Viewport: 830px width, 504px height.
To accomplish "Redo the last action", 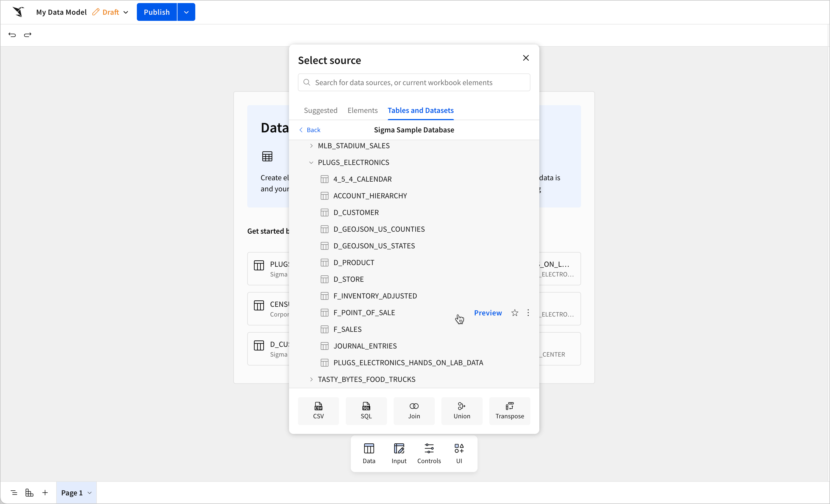I will pyautogui.click(x=28, y=35).
